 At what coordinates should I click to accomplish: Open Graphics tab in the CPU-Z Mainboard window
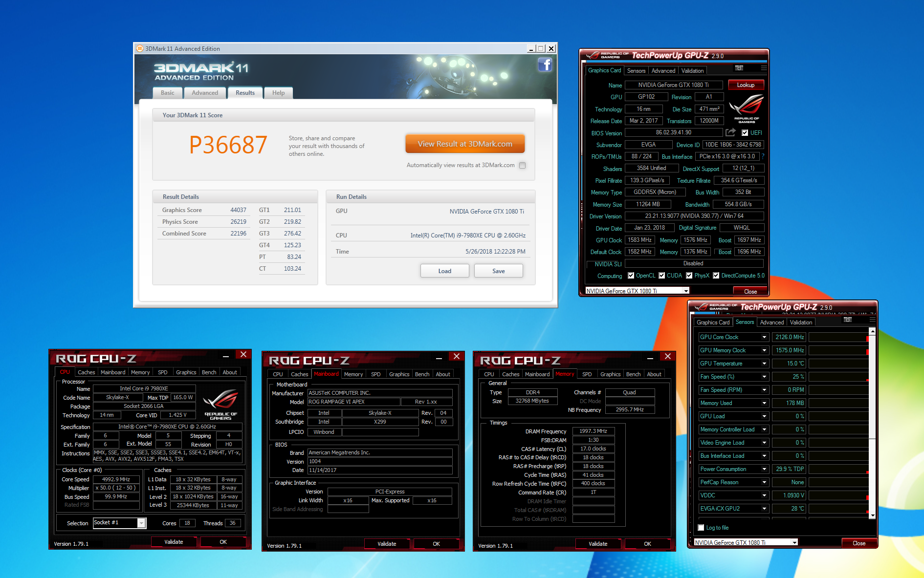[399, 374]
